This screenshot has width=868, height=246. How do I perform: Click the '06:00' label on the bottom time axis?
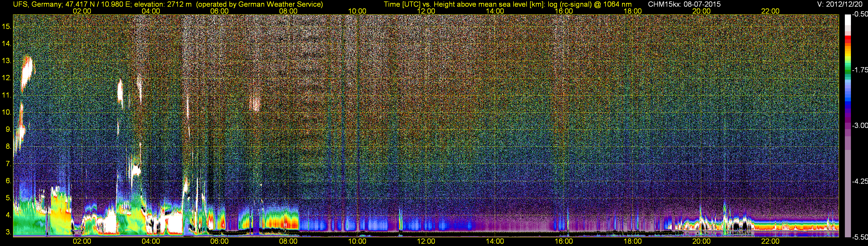pos(219,241)
